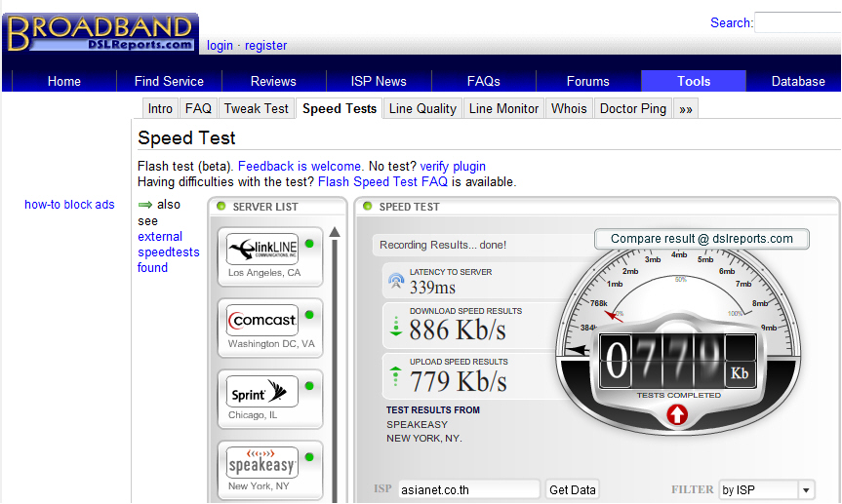Viewport: 842px width, 504px height.
Task: Click the Get Data button
Action: 573,490
